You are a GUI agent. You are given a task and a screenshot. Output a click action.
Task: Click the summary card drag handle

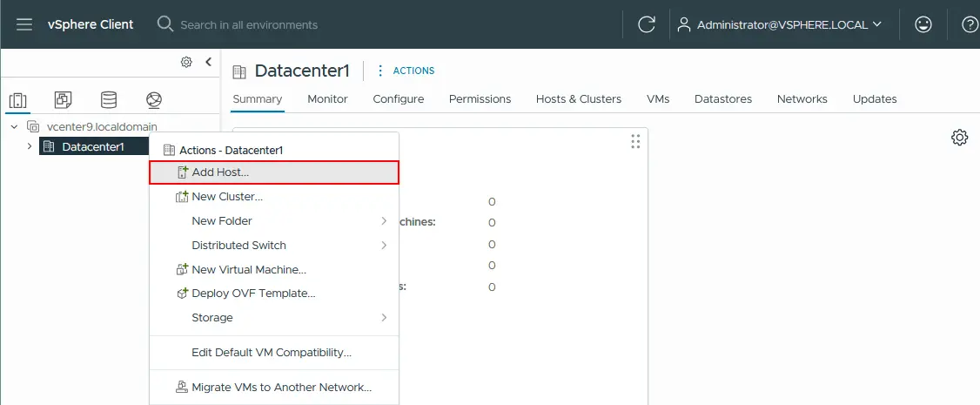click(x=635, y=141)
